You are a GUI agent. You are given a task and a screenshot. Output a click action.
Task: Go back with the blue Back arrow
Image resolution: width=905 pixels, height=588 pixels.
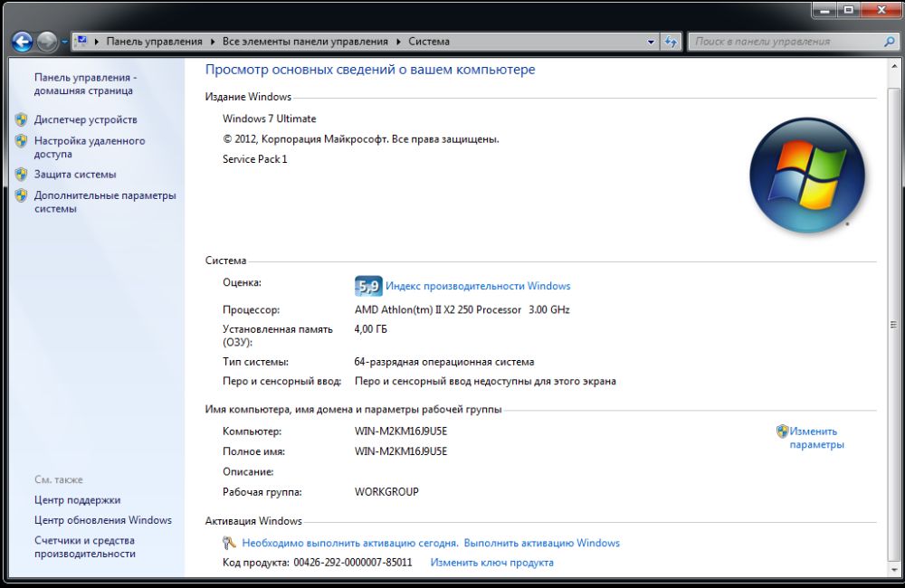pos(22,42)
